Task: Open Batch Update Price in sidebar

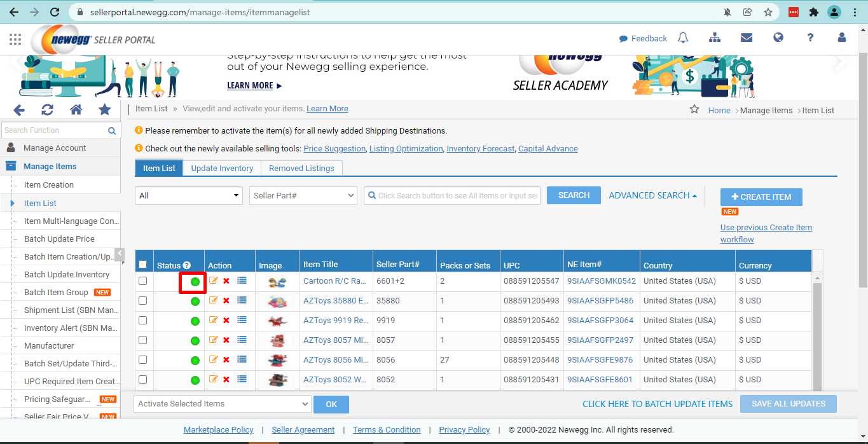Action: click(x=59, y=239)
